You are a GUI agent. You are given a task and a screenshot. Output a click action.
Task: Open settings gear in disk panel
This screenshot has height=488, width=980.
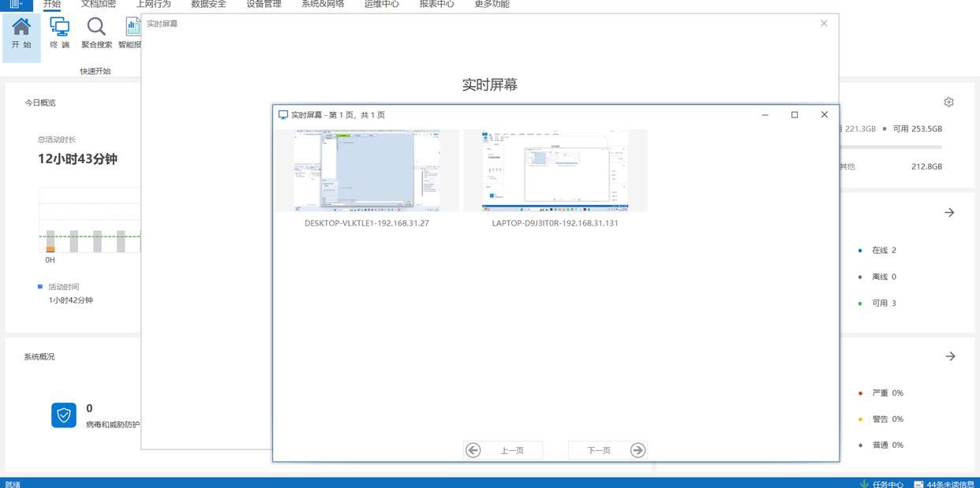click(948, 102)
